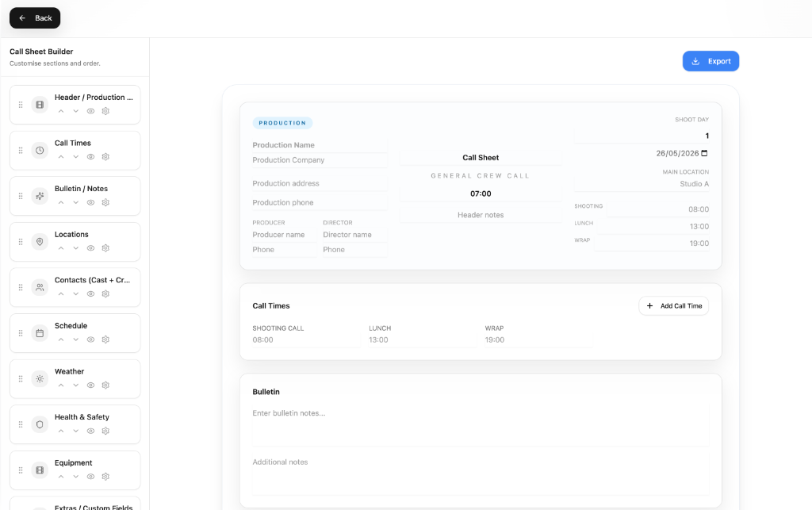This screenshot has height=510, width=812.
Task: Click the shield icon beside Health & Safety
Action: tap(40, 424)
